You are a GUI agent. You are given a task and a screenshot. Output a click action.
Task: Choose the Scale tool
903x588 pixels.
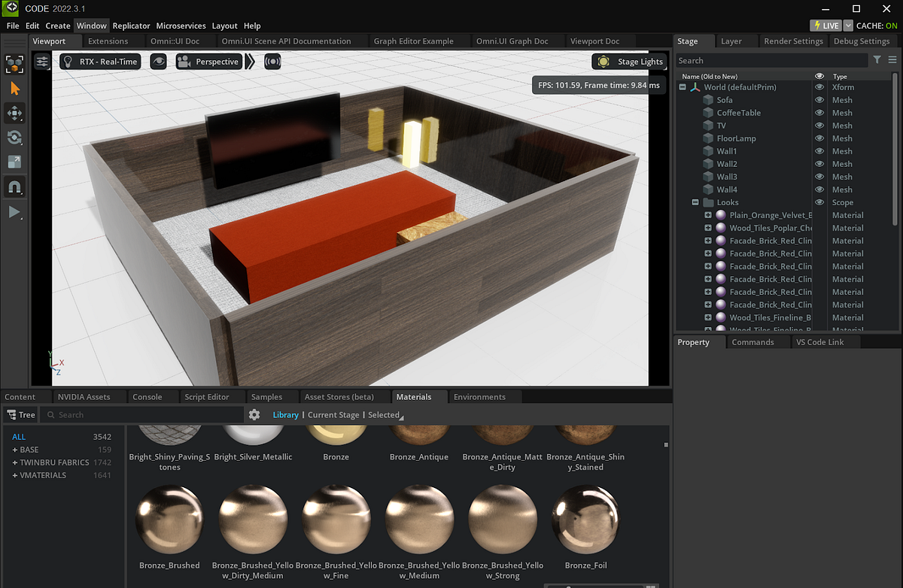coord(14,162)
